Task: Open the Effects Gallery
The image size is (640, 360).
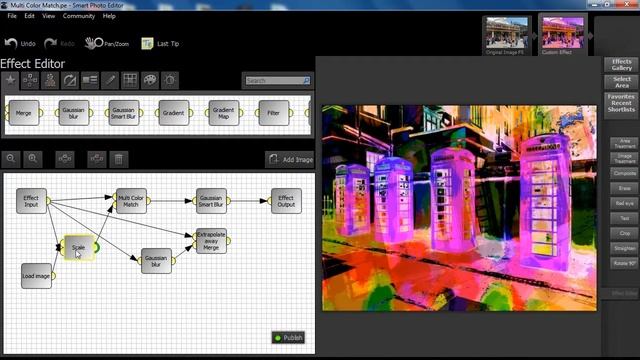Action: point(621,64)
